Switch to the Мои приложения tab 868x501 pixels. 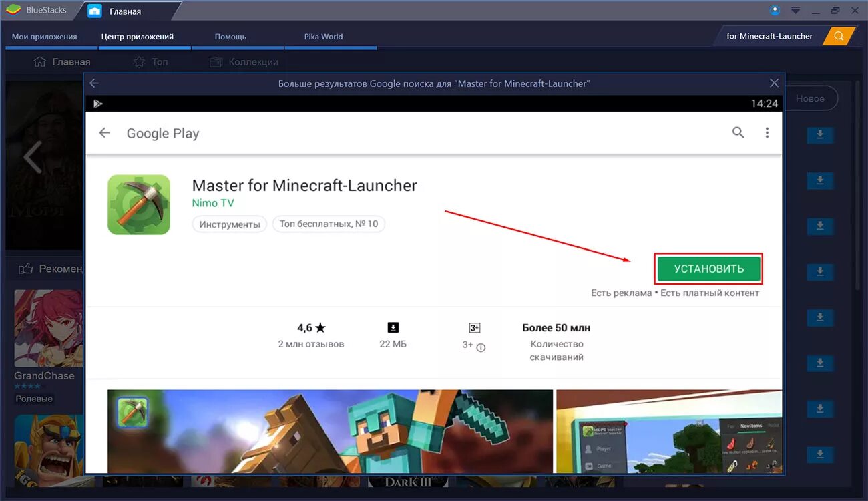click(x=45, y=37)
